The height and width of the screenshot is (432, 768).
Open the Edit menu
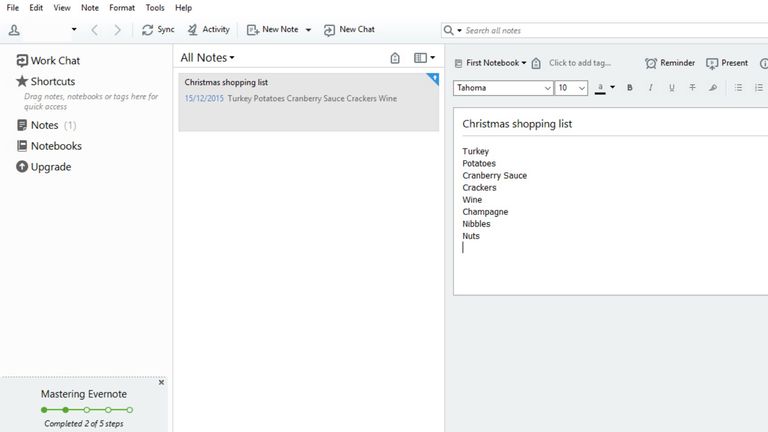pyautogui.click(x=36, y=8)
